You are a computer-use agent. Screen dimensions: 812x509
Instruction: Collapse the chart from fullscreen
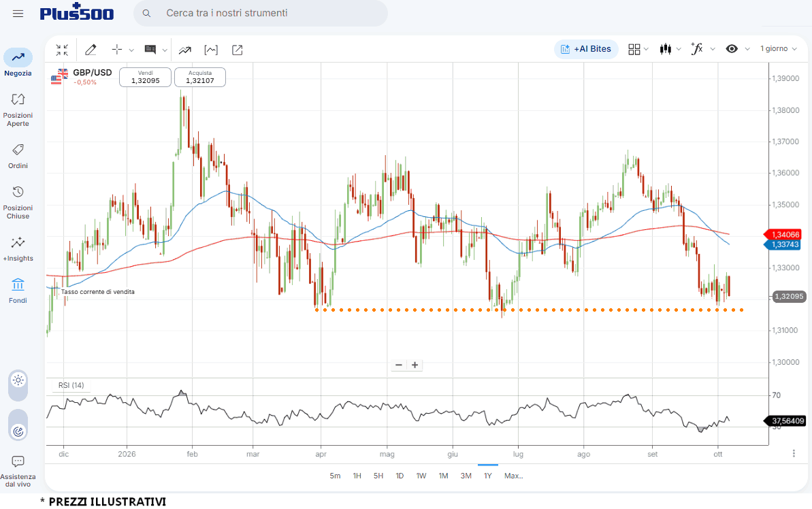[62, 50]
